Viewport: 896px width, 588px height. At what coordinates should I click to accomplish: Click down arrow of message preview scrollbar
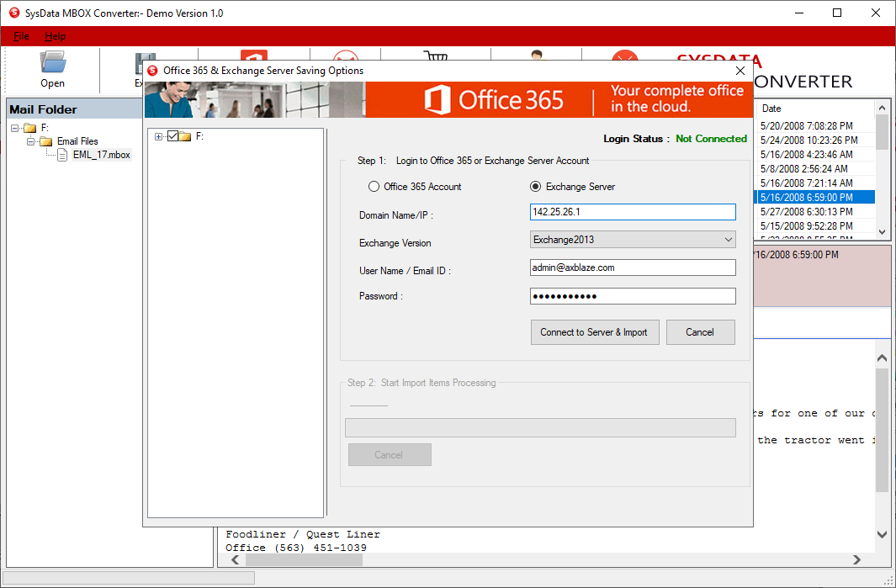coord(882,534)
